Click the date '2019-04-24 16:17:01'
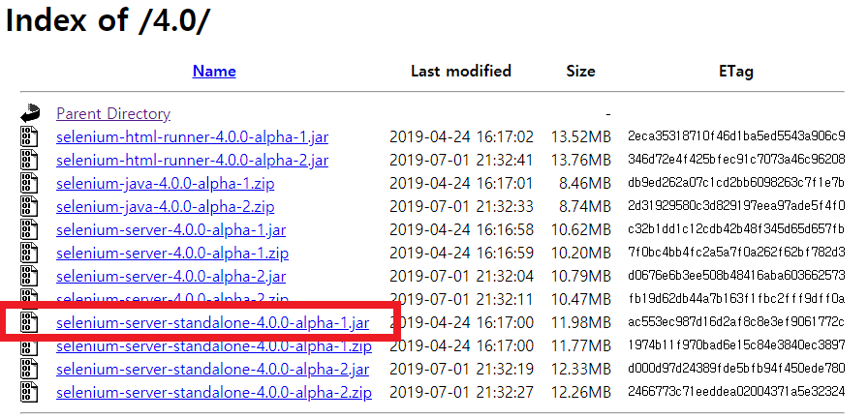868x419 pixels. point(461,184)
